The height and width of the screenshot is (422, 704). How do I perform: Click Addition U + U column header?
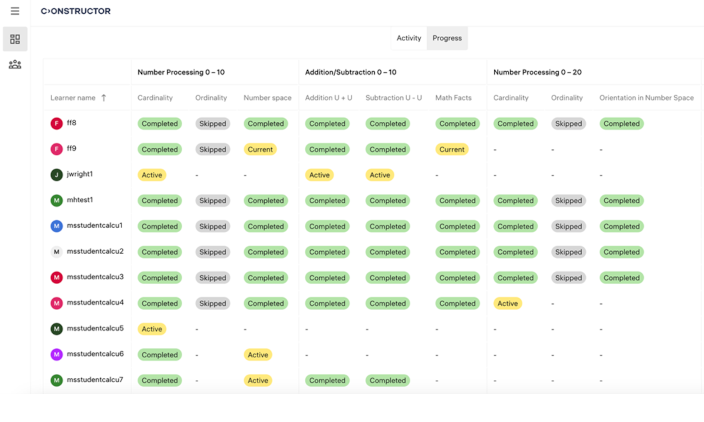click(x=328, y=98)
